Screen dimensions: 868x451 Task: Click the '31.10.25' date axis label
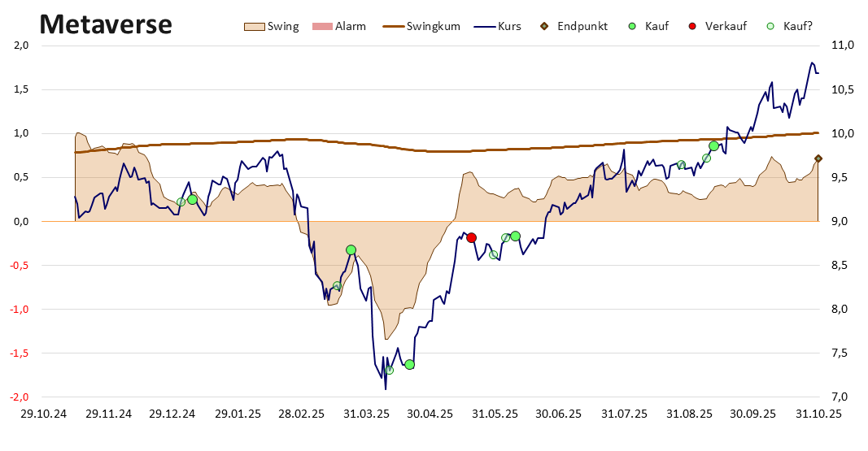pyautogui.click(x=818, y=414)
